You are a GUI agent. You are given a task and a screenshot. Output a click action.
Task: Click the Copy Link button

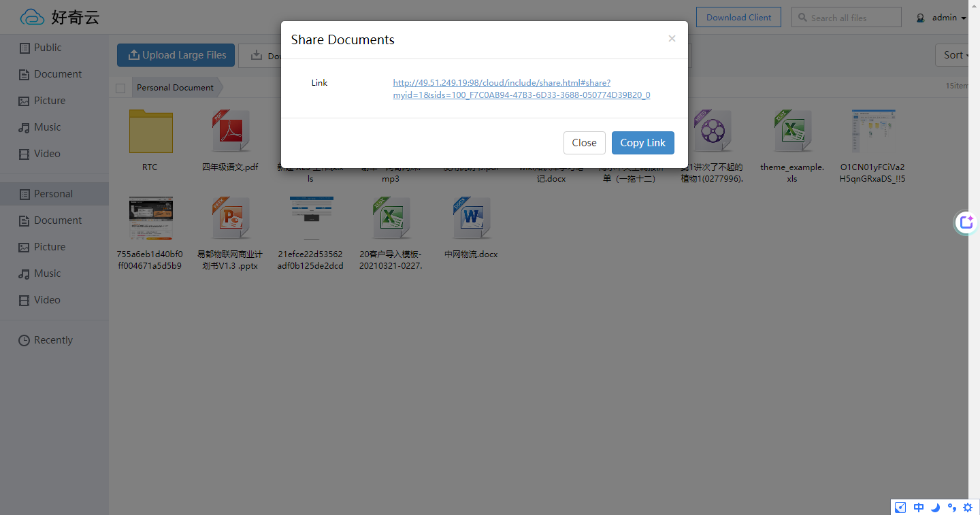click(x=642, y=143)
